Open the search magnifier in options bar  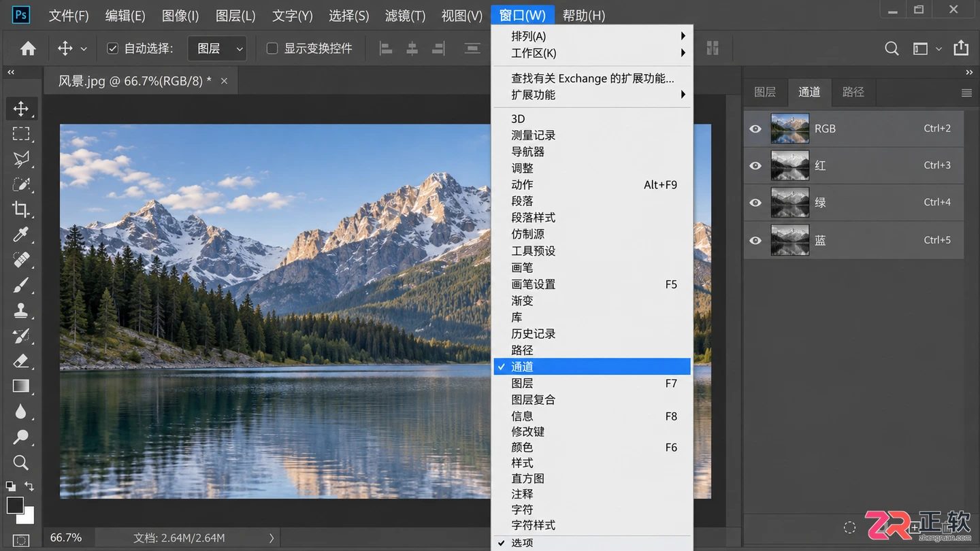(x=892, y=48)
